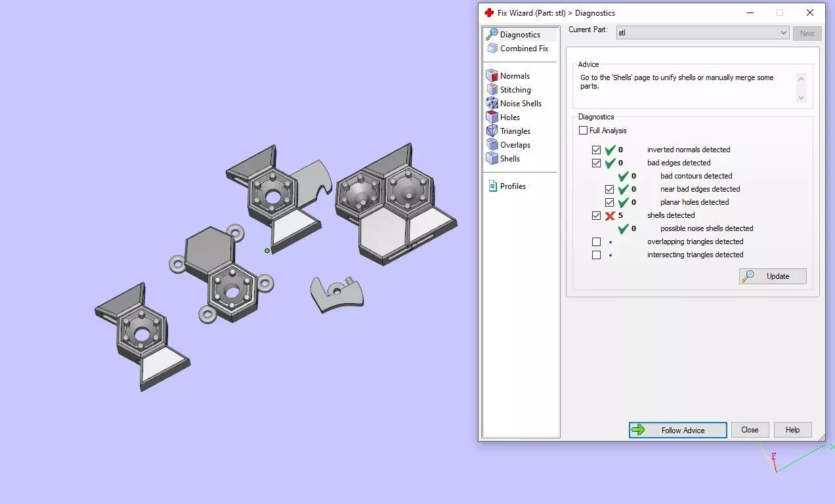Image resolution: width=835 pixels, height=504 pixels.
Task: Click green checkmark beside near bad edges
Action: [x=623, y=189]
